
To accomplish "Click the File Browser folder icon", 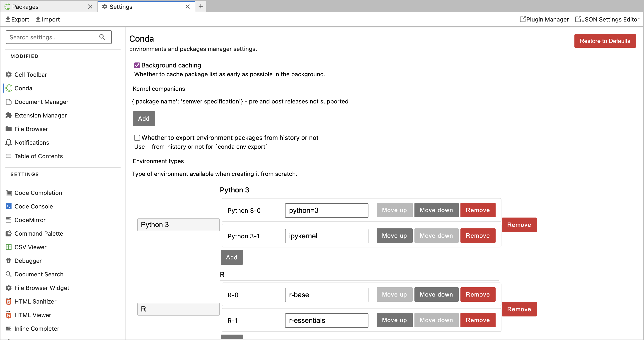I will [9, 129].
